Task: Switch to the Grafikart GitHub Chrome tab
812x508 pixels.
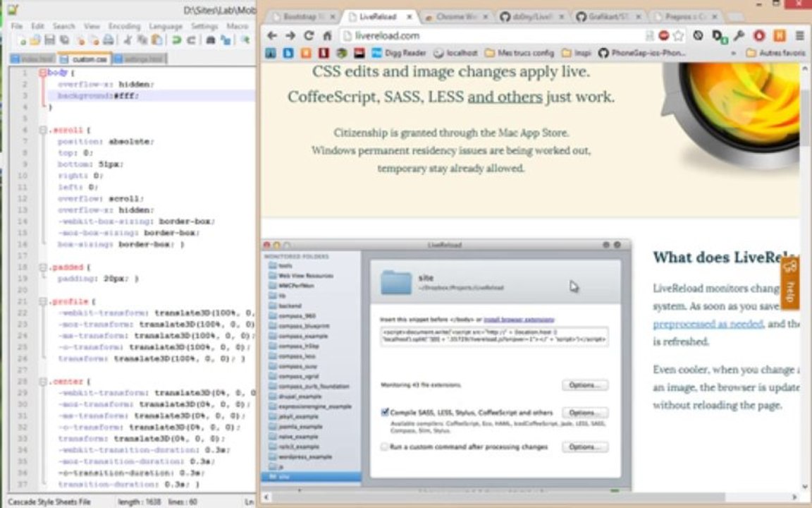Action: coord(608,17)
